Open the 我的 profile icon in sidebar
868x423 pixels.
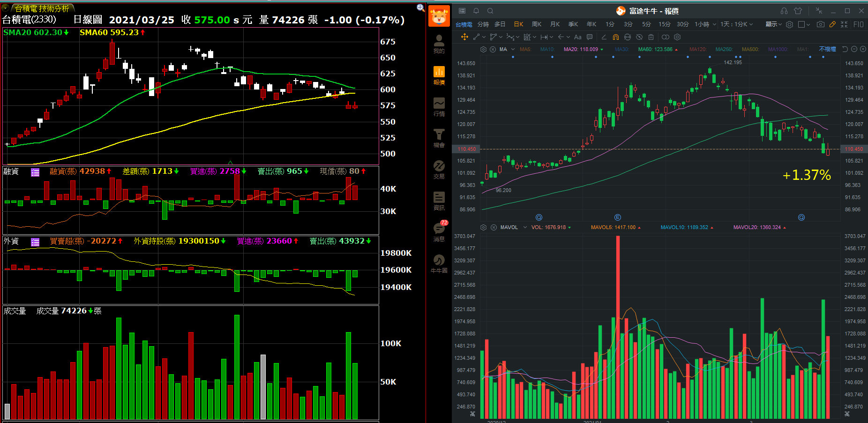pyautogui.click(x=439, y=44)
